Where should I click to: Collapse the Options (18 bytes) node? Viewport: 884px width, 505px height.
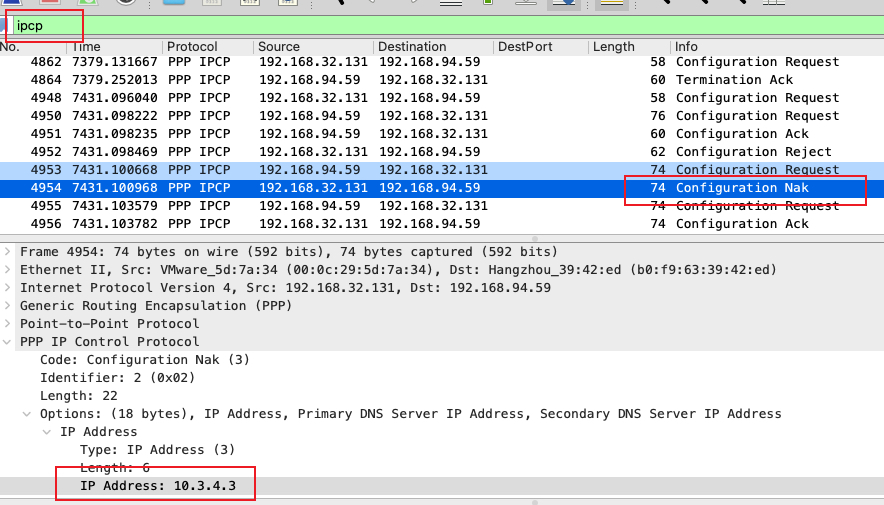coord(29,414)
